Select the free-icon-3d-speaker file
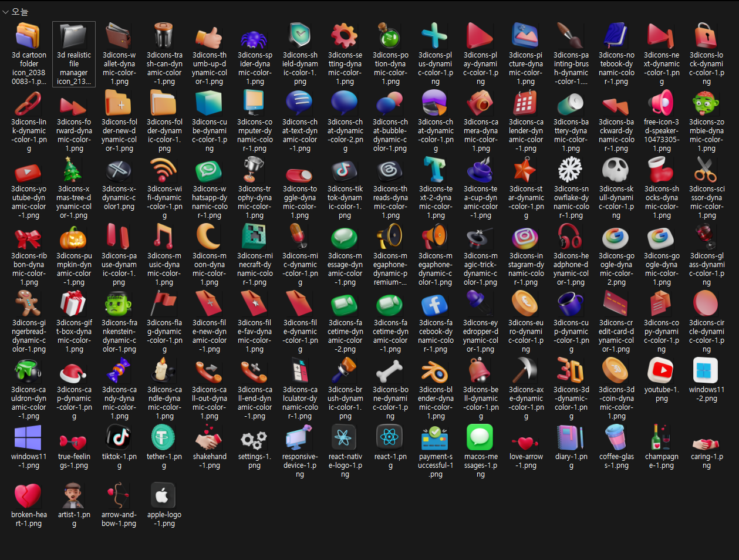Viewport: 739px width, 560px height. pyautogui.click(x=662, y=121)
